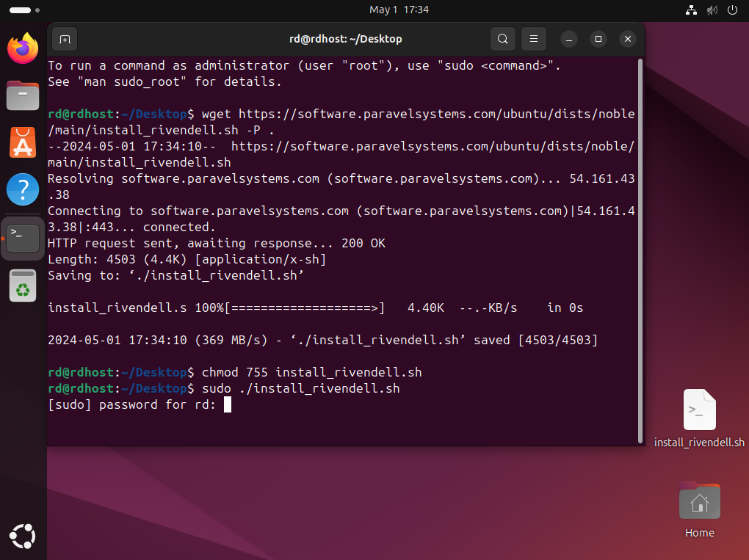
Task: Click the terminal search icon
Action: pyautogui.click(x=502, y=39)
